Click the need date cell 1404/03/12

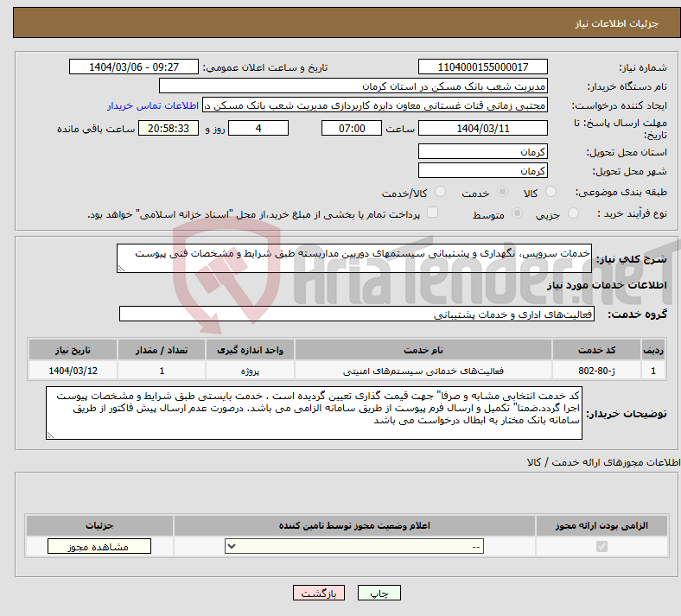[73, 371]
